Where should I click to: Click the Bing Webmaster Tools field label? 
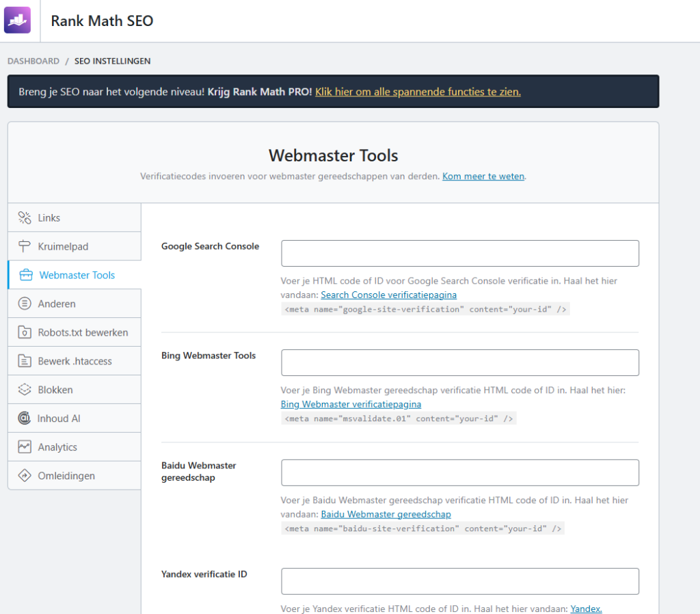coord(208,356)
